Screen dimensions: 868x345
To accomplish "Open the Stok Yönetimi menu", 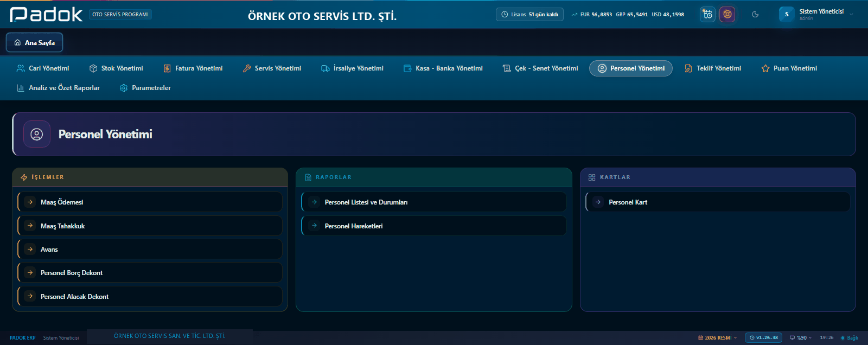I will click(116, 68).
